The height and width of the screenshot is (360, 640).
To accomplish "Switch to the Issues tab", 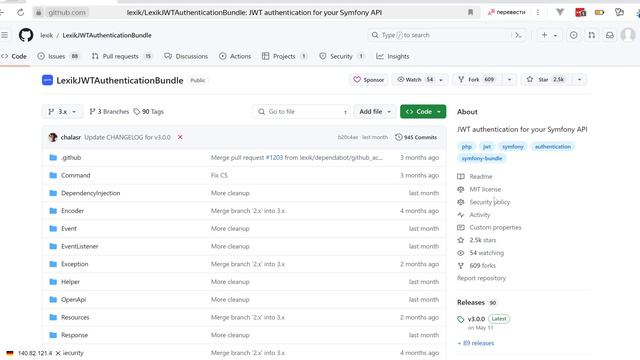I will click(58, 56).
